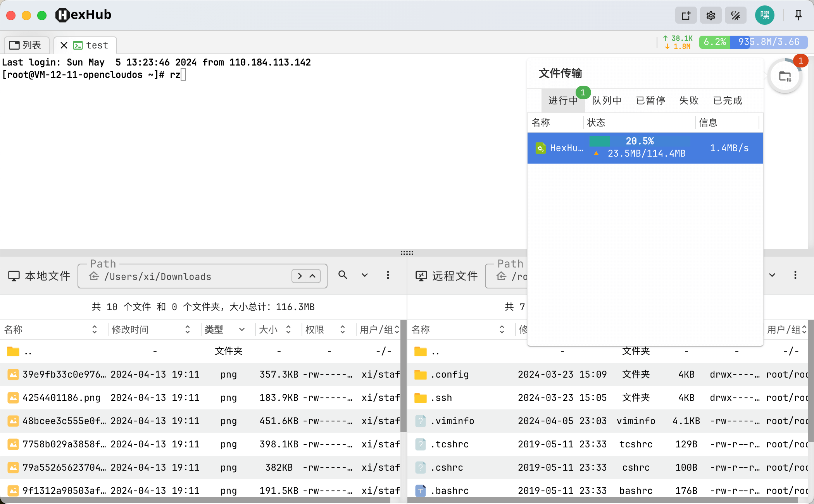Toggle dark mode with the theme icon
This screenshot has width=814, height=504.
(735, 15)
